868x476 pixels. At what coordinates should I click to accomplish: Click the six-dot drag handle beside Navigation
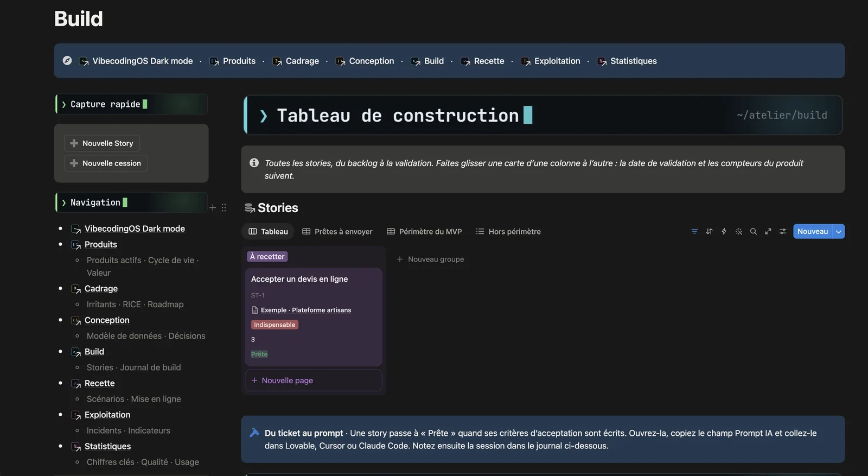[224, 208]
